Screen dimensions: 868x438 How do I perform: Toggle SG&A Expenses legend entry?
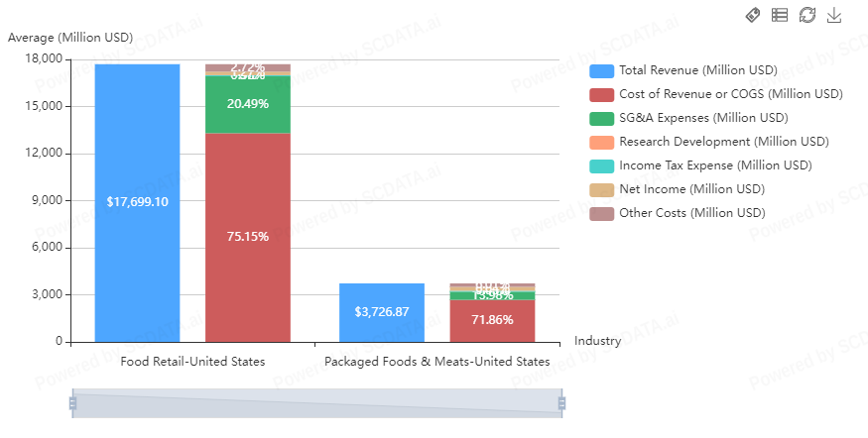click(x=601, y=118)
